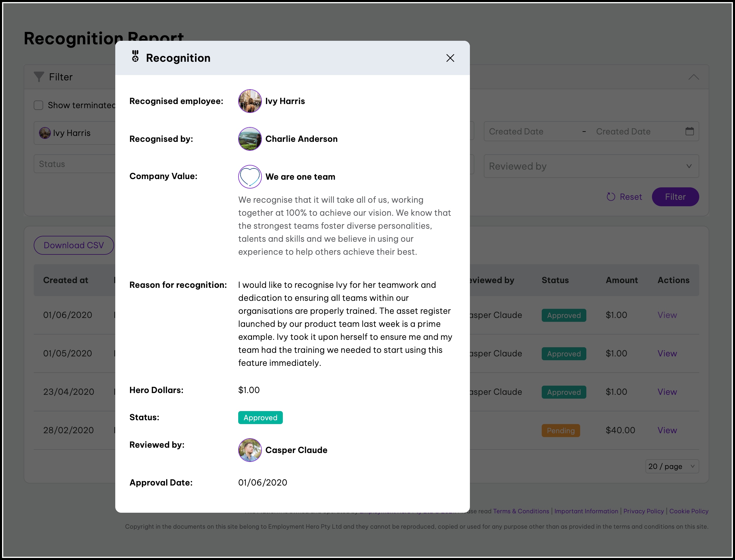
Task: Click the medal icon in Recognition header
Action: 135,56
